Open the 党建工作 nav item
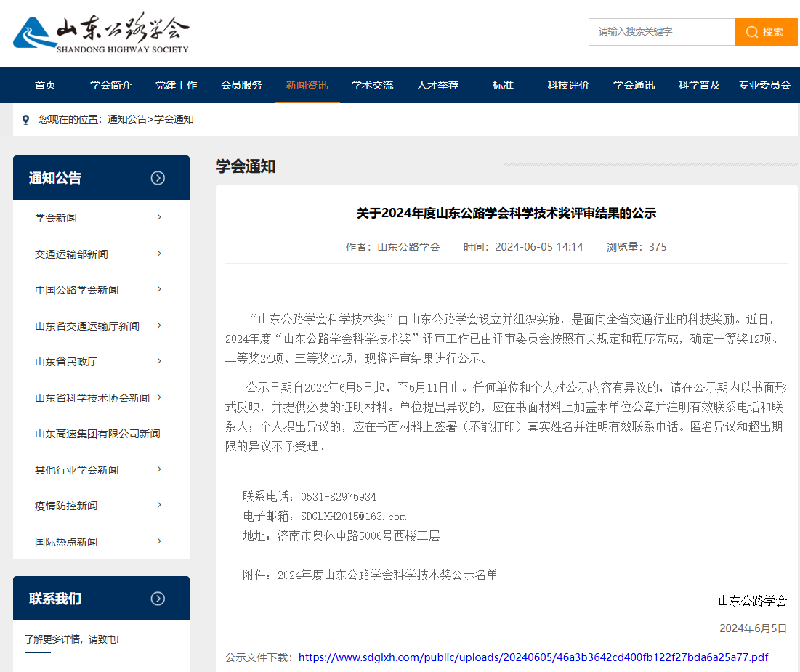Screen dimensions: 800x672 176,85
